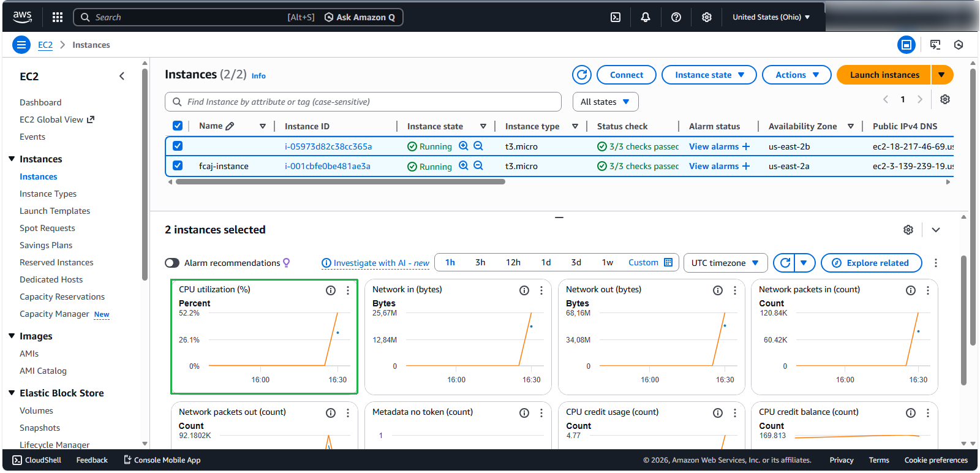
Task: Open CPU utilization chart options menu
Action: tap(348, 290)
